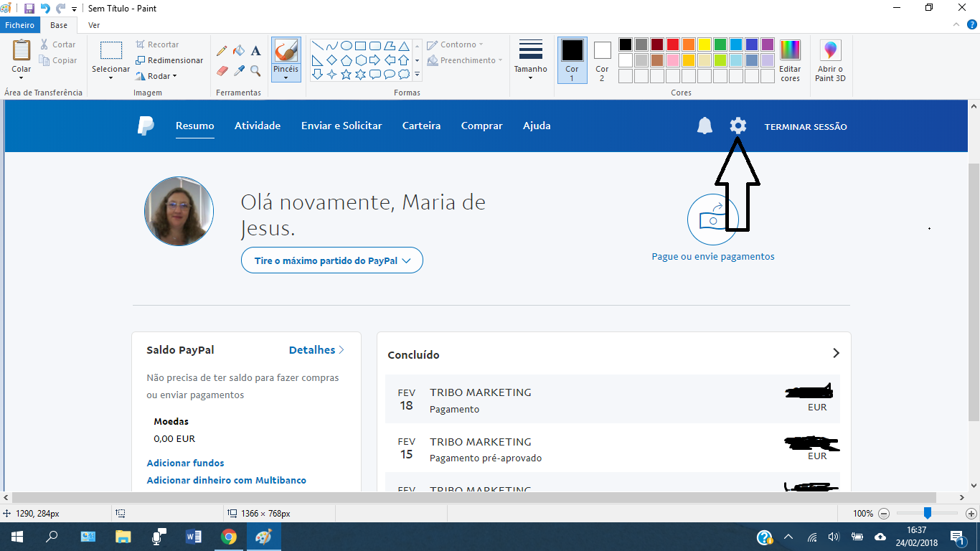Open the Detalhes balance link
The height and width of the screenshot is (551, 980).
pyautogui.click(x=316, y=350)
